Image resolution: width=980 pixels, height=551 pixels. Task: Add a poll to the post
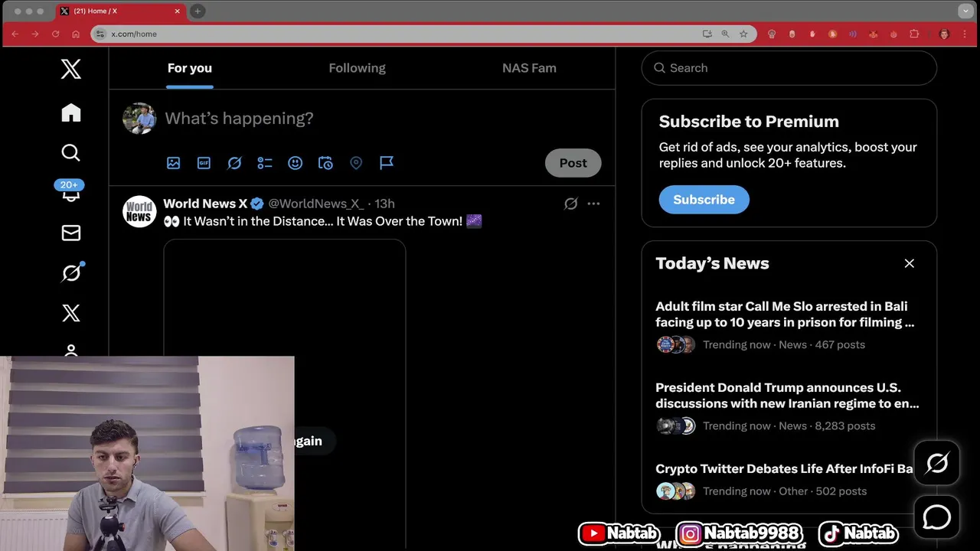[265, 163]
